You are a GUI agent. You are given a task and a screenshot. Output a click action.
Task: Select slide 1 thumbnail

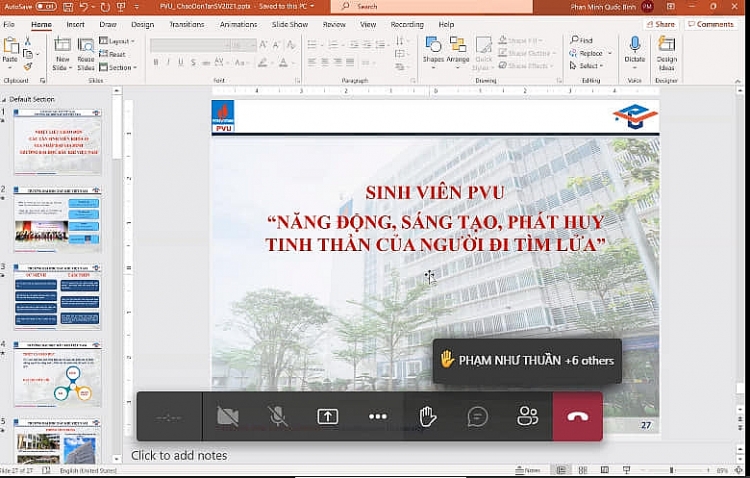tap(57, 142)
